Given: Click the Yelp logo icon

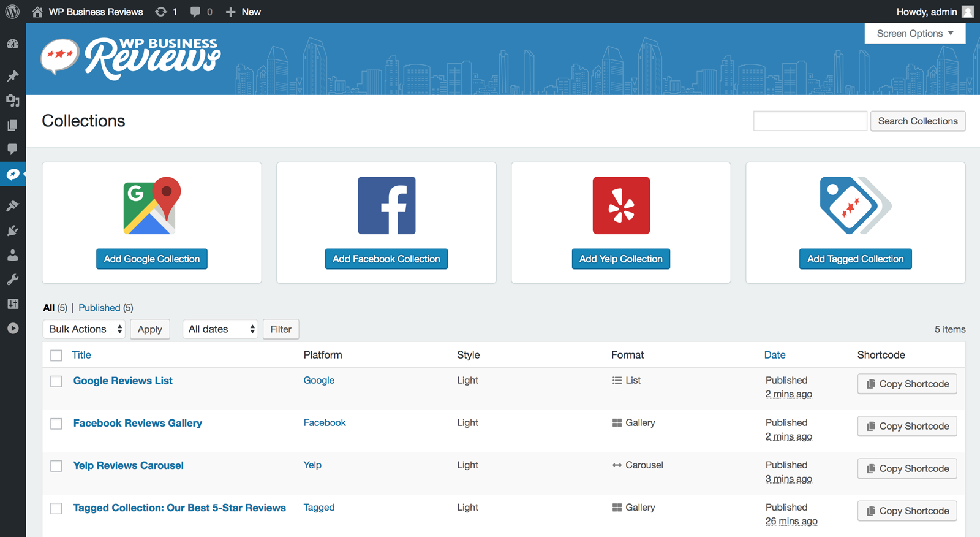Looking at the screenshot, I should 621,205.
